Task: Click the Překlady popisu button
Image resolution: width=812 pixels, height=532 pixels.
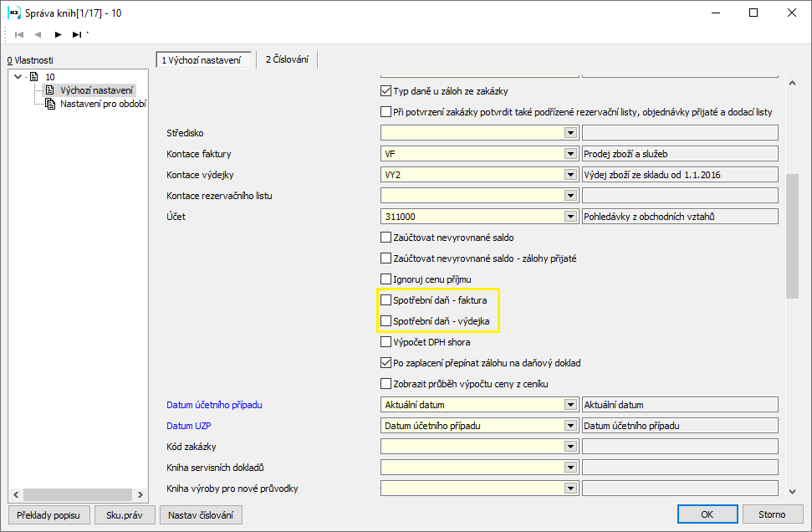Action: [x=49, y=515]
